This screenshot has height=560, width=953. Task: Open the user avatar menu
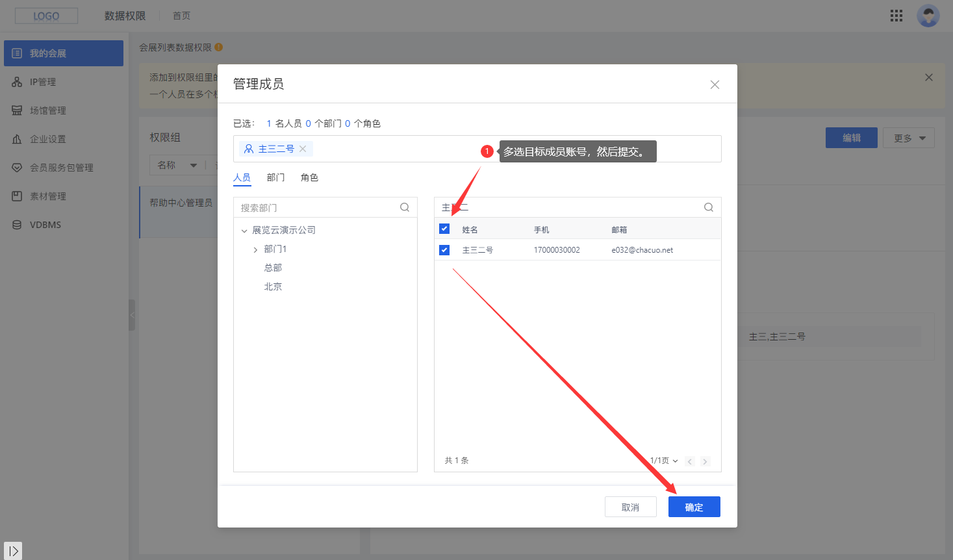[x=928, y=16]
